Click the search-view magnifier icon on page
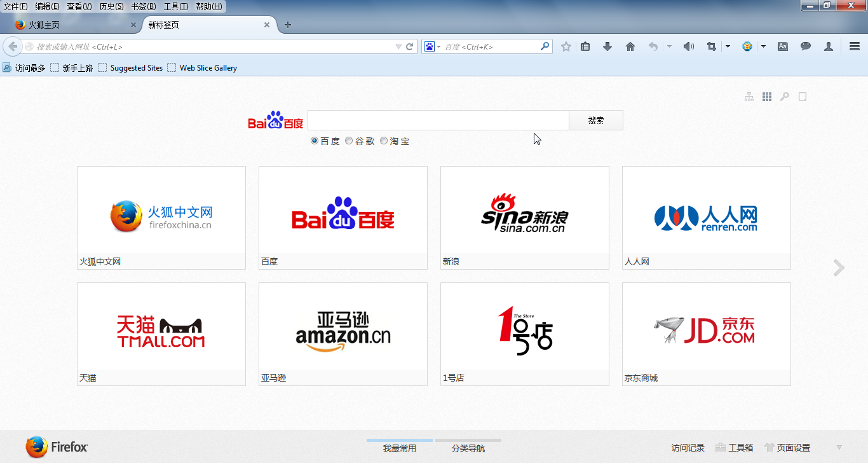 (785, 97)
